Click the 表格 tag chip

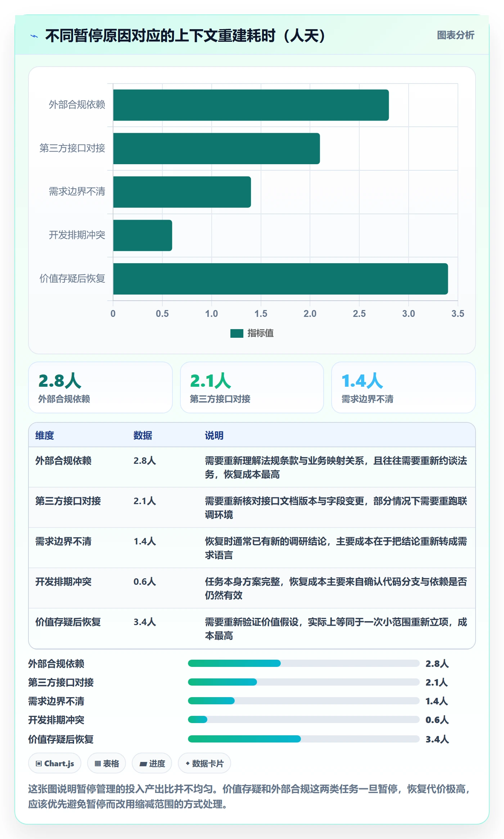click(x=107, y=763)
